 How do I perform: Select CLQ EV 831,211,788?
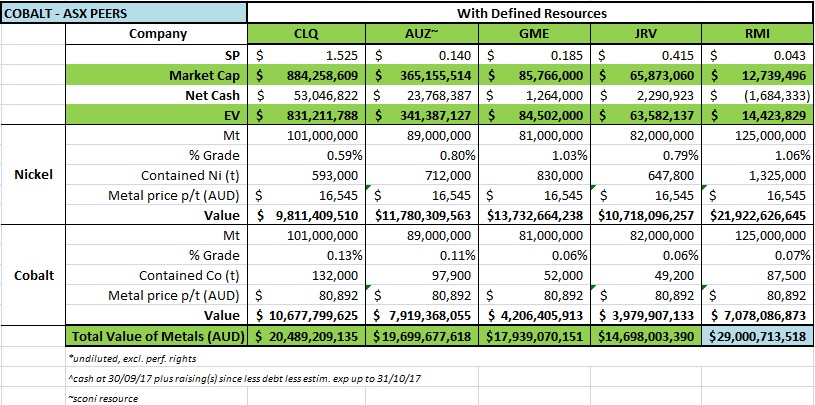click(306, 115)
